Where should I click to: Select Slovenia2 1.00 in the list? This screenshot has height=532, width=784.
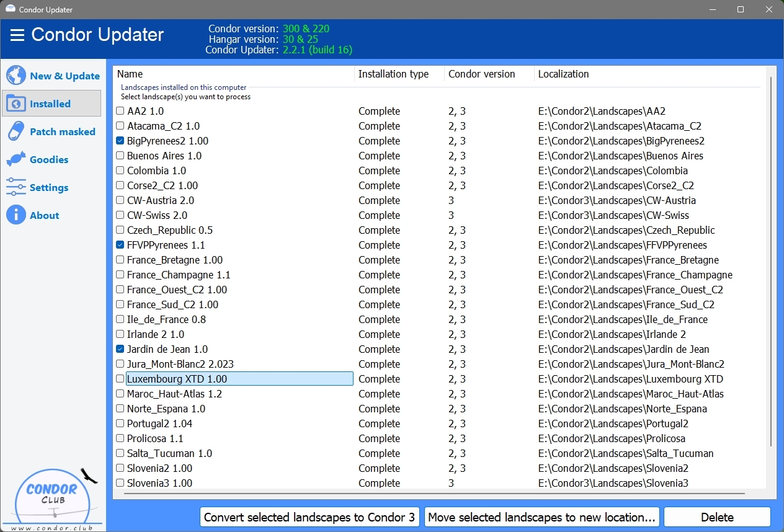pos(159,468)
